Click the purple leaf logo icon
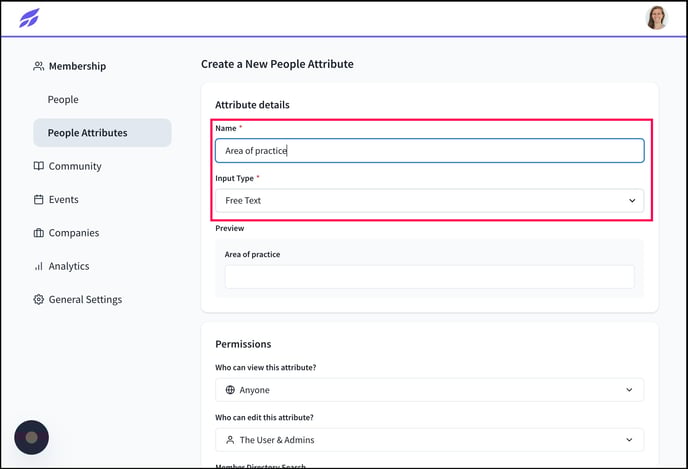The width and height of the screenshot is (688, 469). click(29, 18)
